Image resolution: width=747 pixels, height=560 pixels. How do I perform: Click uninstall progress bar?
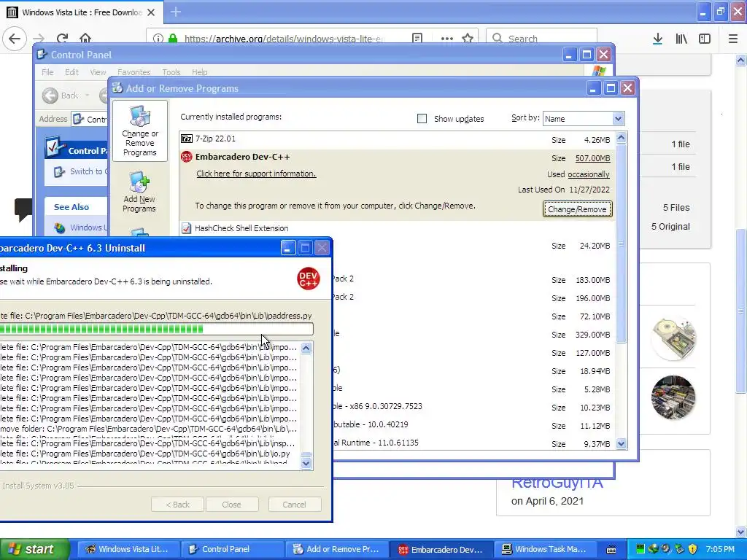[156, 329]
